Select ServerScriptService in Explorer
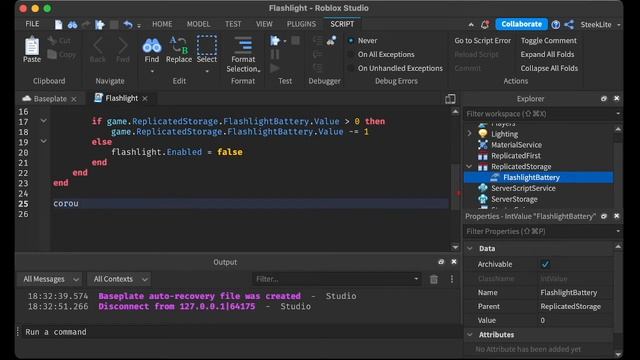The image size is (640, 360). coord(523,188)
